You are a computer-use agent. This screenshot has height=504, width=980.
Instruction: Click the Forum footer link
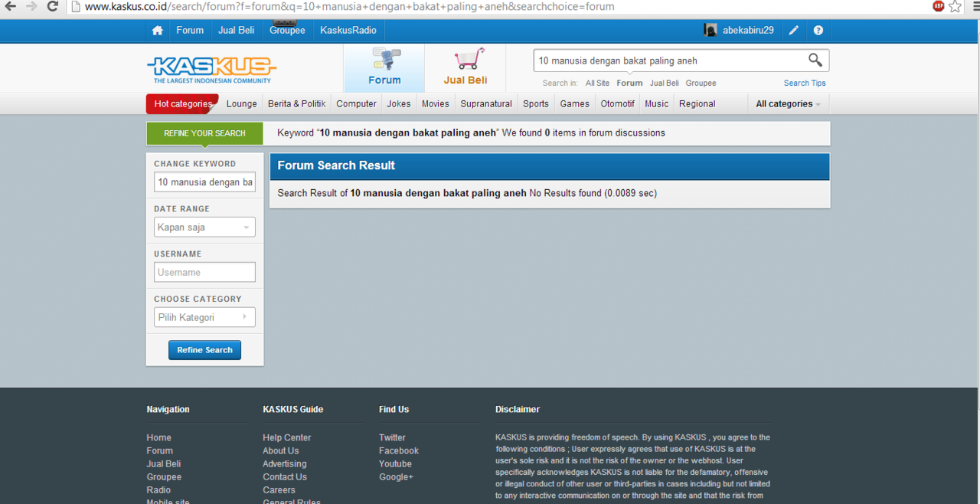point(160,451)
